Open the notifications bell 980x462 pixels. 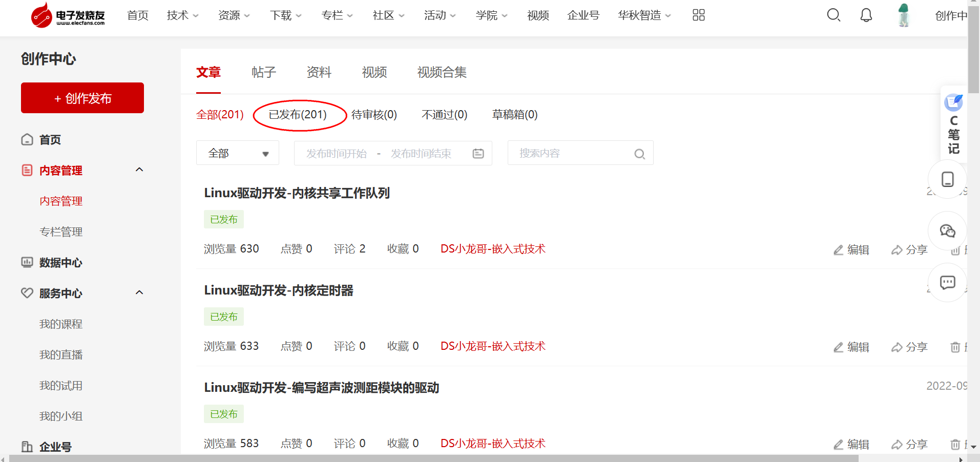(866, 15)
